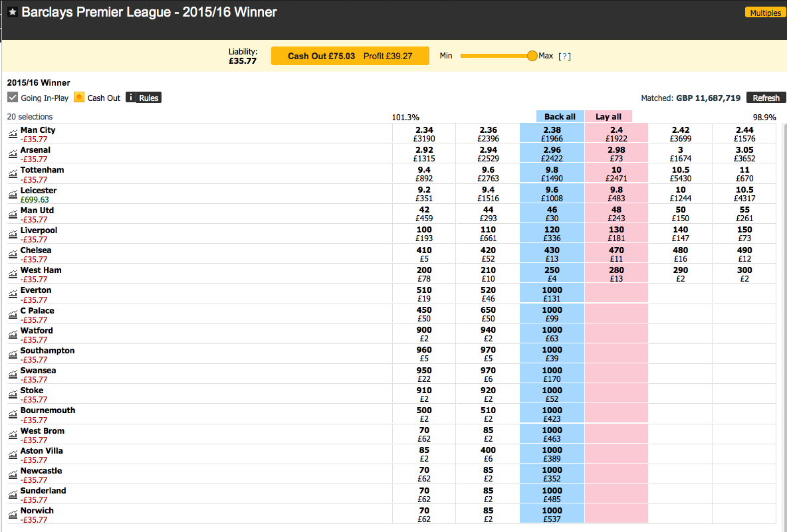Lay West Ham at 280
The height and width of the screenshot is (532, 787).
click(616, 274)
